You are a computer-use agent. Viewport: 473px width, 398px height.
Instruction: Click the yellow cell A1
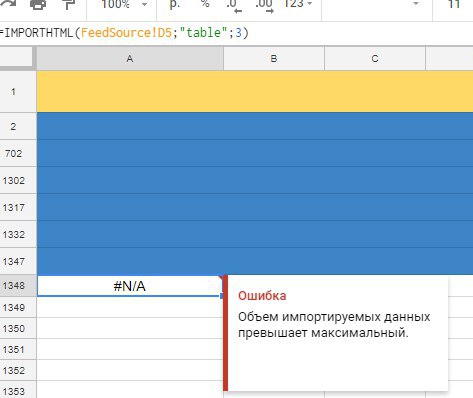[x=130, y=91]
